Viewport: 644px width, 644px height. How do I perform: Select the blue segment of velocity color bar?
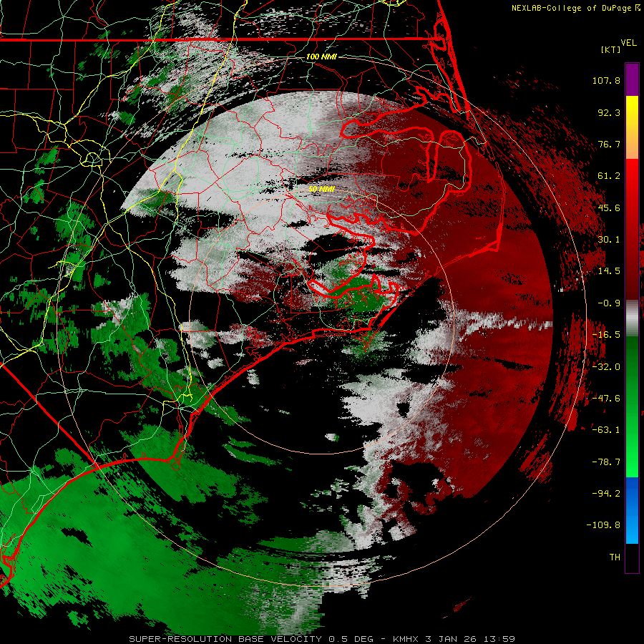tap(632, 510)
